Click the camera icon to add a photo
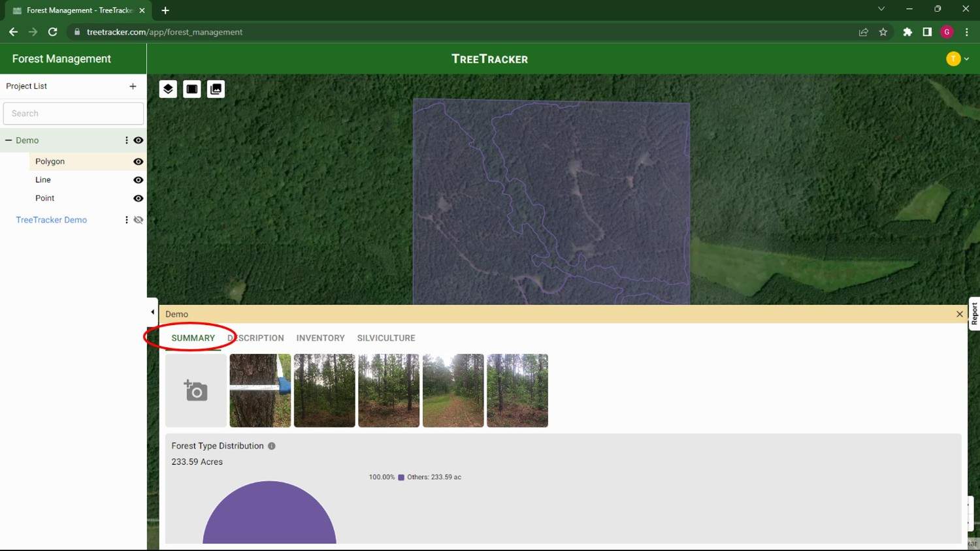 click(195, 390)
